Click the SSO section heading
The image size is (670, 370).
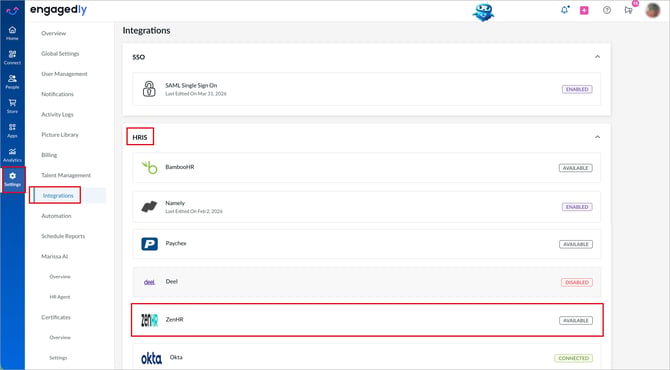pos(138,57)
